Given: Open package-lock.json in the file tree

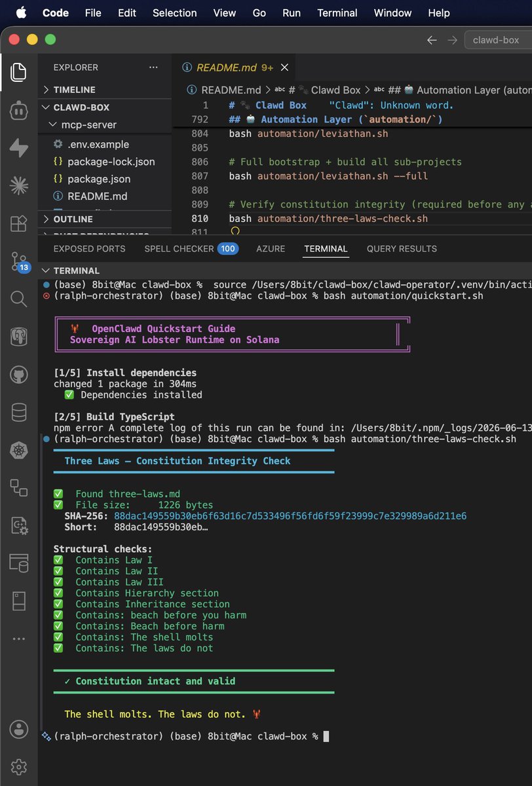Looking at the screenshot, I should 111,161.
